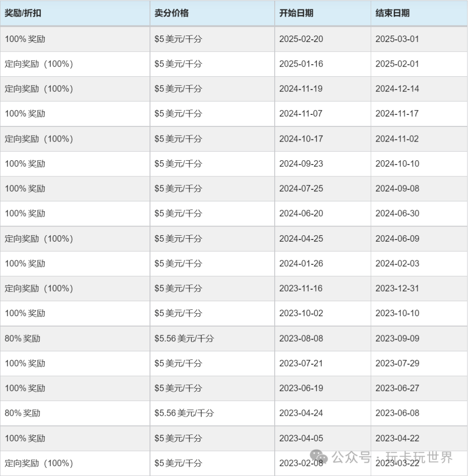Select end date 2024-11-17
The image size is (468, 476).
tap(397, 114)
